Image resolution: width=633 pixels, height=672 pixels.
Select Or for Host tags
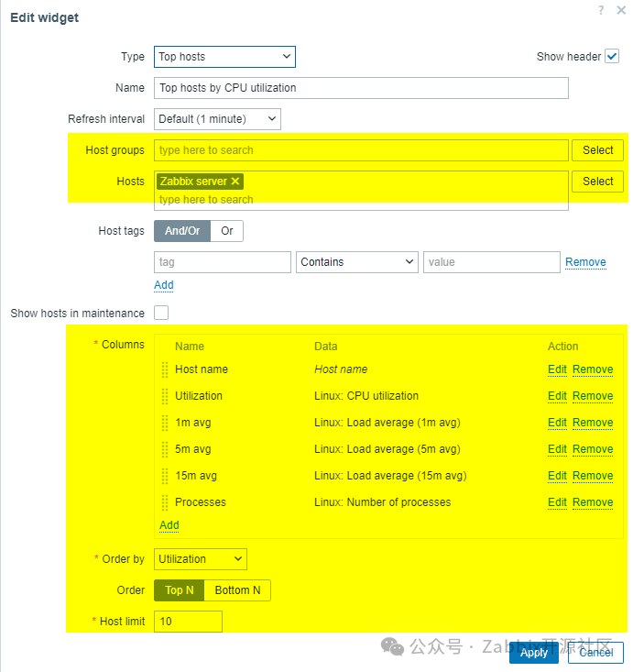[x=227, y=231]
